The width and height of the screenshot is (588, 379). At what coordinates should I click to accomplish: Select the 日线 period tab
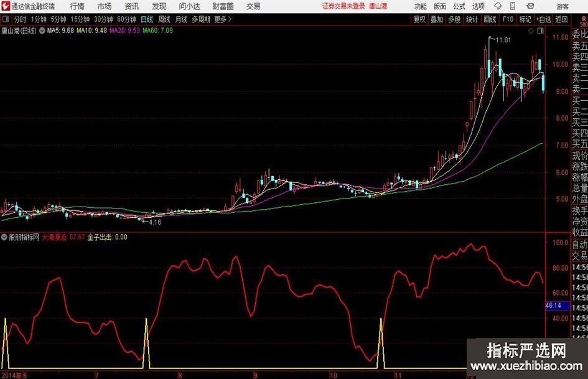tap(147, 19)
